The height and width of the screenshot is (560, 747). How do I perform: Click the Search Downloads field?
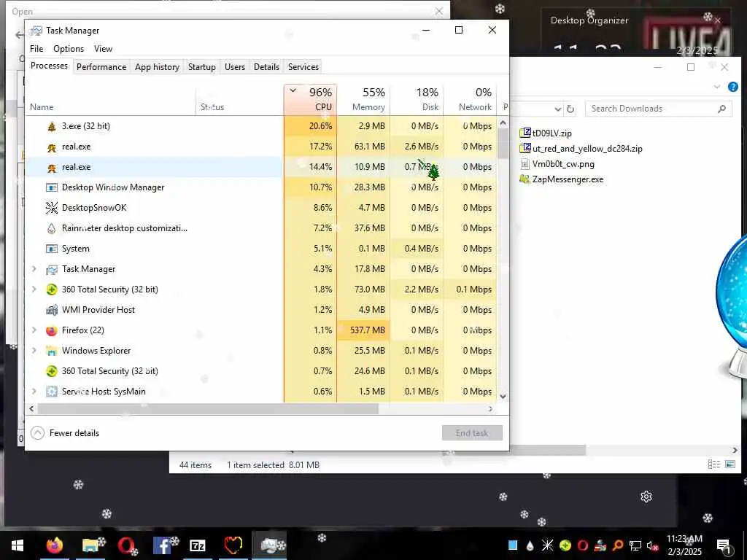coord(658,109)
